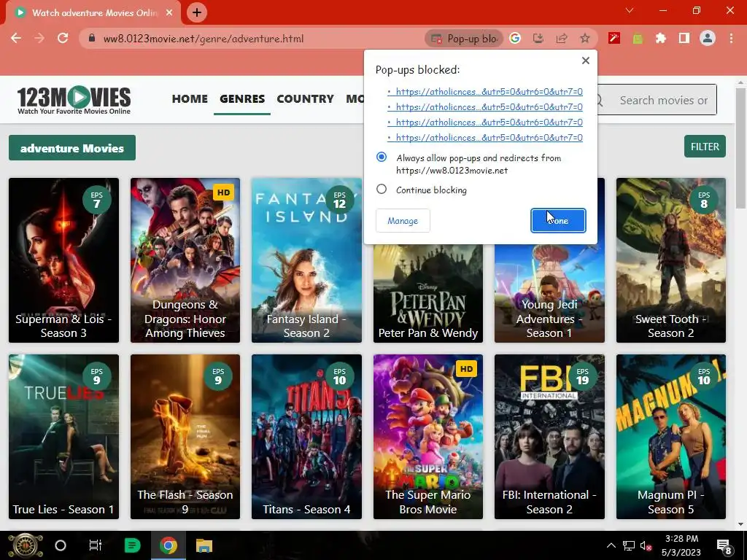Viewport: 747px width, 560px height.
Task: Click the Done button in the popup dialog
Action: point(558,220)
